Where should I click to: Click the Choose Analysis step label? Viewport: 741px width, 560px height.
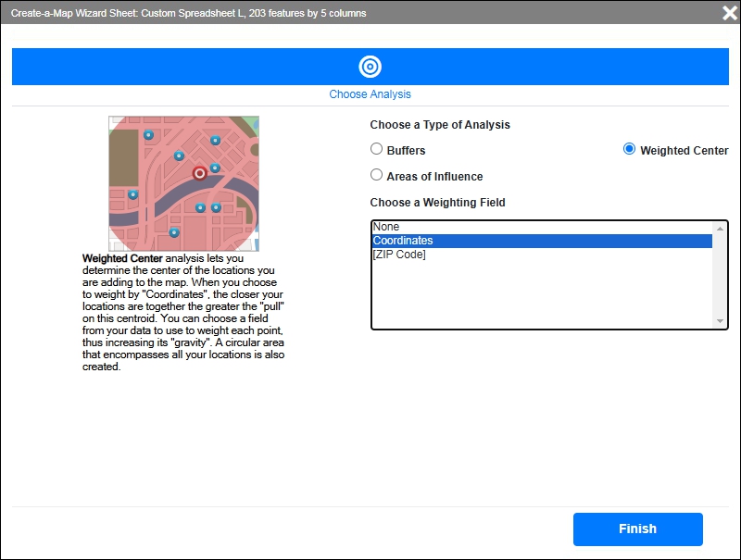[x=370, y=94]
